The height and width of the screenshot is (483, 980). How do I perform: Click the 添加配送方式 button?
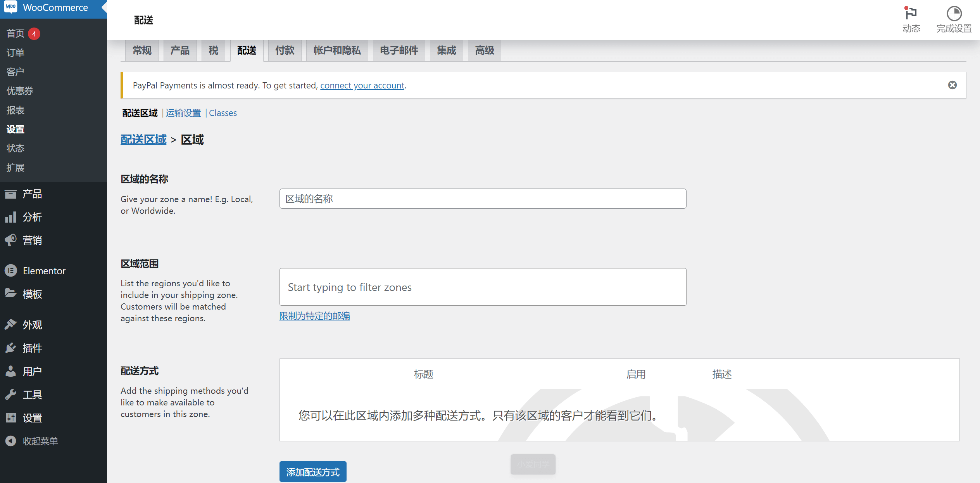click(x=313, y=472)
